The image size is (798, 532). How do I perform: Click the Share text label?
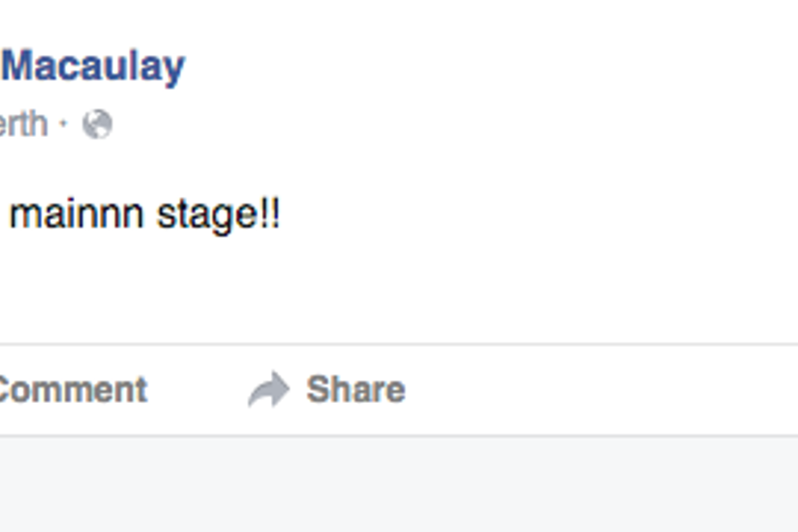pyautogui.click(x=355, y=390)
